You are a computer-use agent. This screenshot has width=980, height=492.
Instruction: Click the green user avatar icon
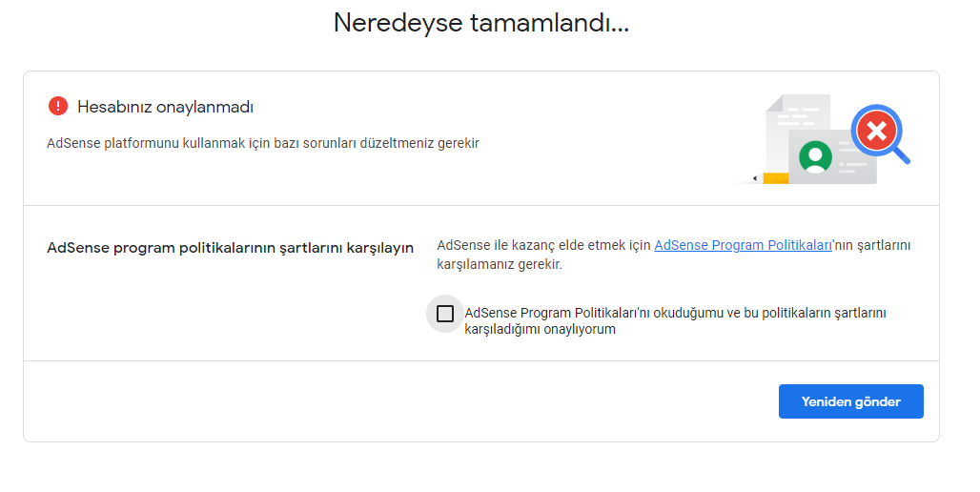816,157
